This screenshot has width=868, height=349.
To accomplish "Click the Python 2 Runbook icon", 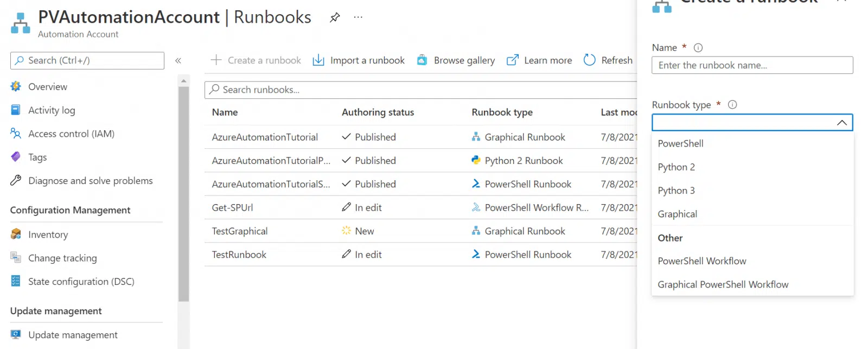I will click(x=476, y=160).
